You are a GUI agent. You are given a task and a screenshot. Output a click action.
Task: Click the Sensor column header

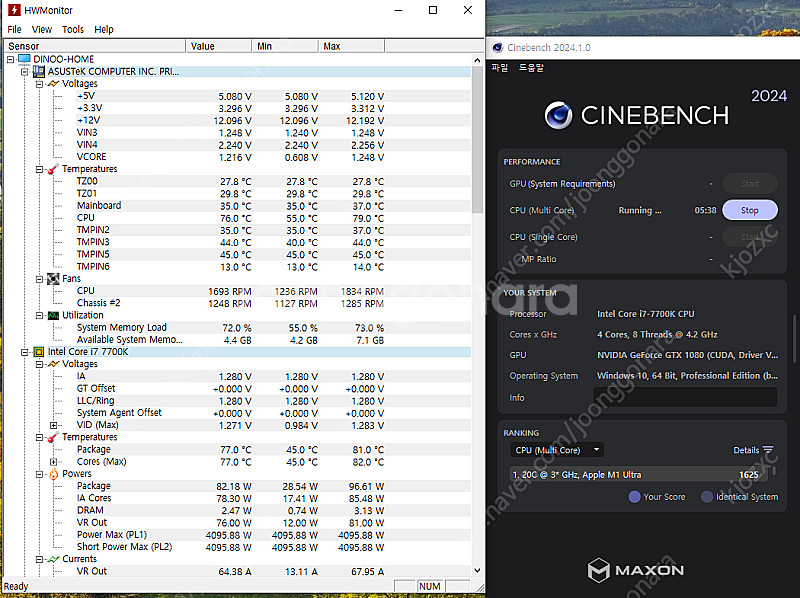coord(95,46)
